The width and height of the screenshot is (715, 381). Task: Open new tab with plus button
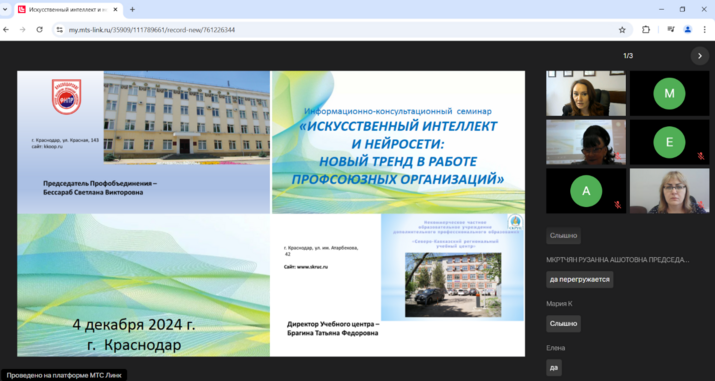coord(132,9)
